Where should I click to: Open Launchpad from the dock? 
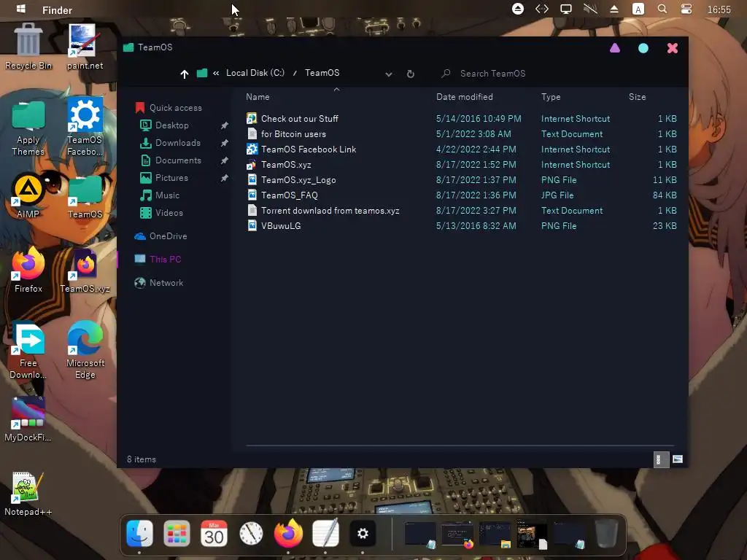(x=177, y=533)
